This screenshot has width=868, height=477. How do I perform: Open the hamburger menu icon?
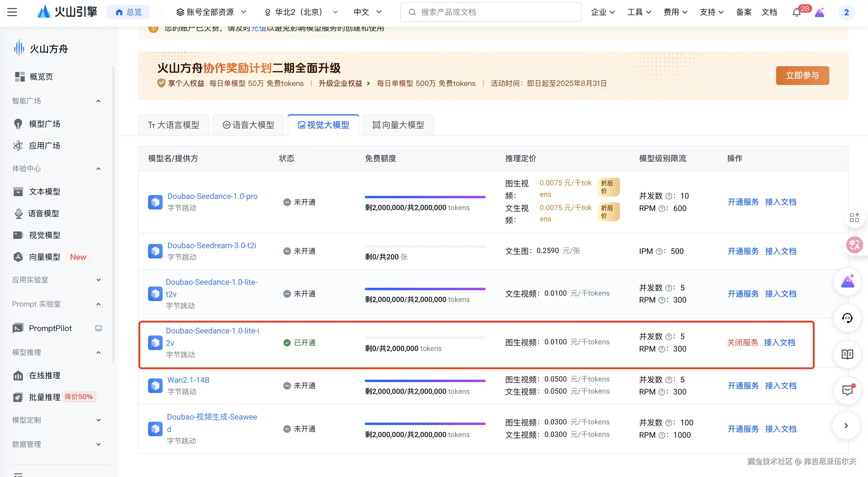click(x=12, y=12)
